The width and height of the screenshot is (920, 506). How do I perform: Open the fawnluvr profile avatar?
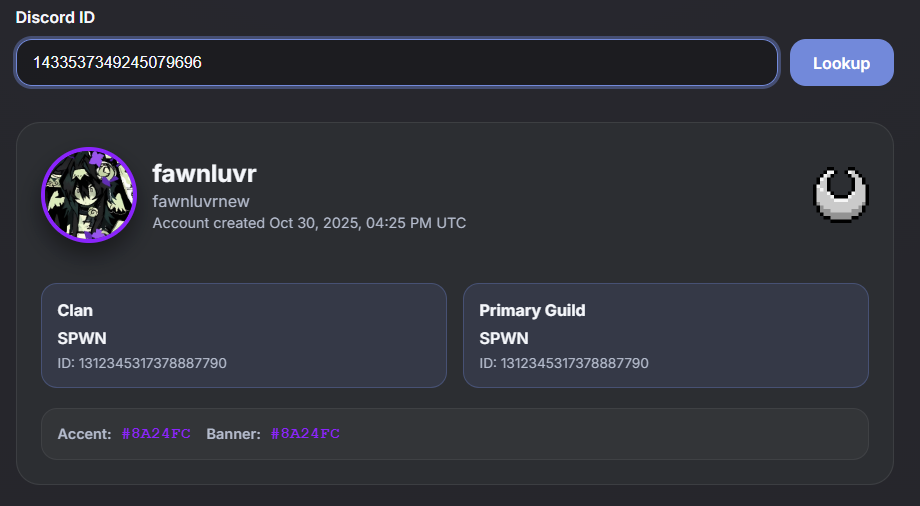[89, 195]
